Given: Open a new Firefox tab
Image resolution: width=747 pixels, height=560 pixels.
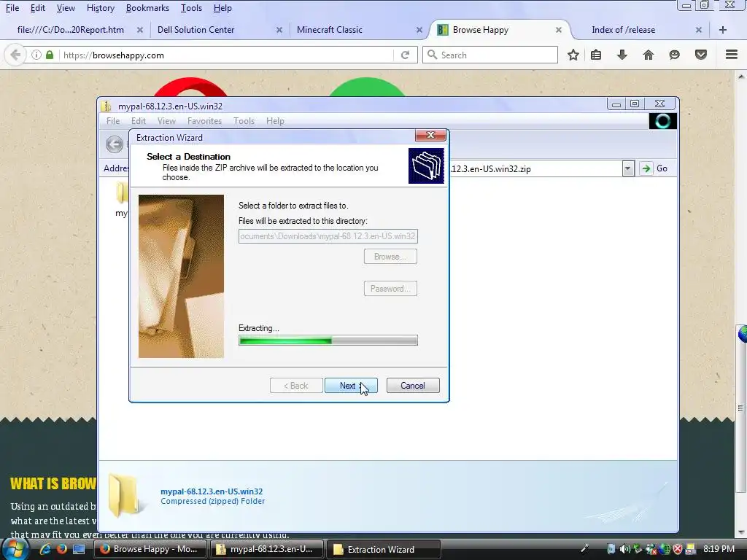Looking at the screenshot, I should click(x=723, y=30).
